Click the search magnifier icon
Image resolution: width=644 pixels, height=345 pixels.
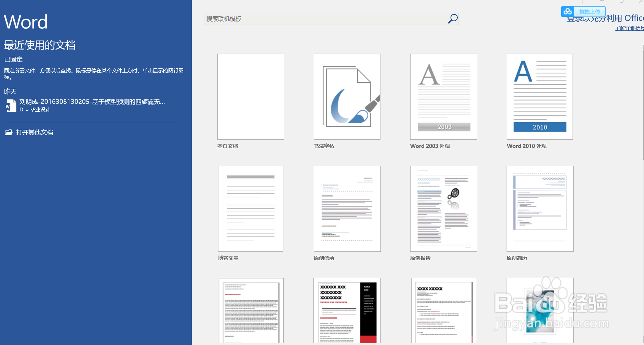click(453, 19)
